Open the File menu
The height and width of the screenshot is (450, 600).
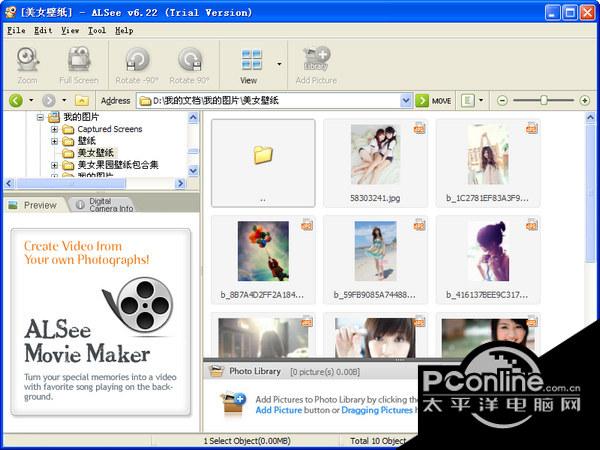coord(16,31)
